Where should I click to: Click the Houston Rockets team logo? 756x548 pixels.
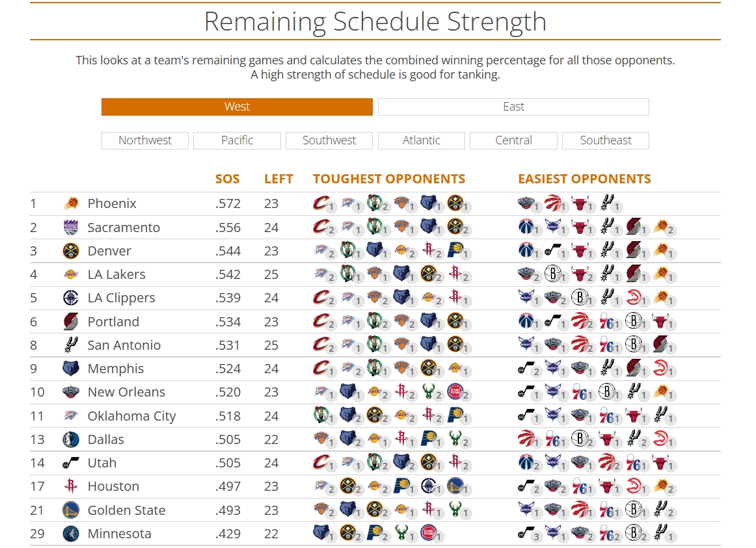coord(71,486)
